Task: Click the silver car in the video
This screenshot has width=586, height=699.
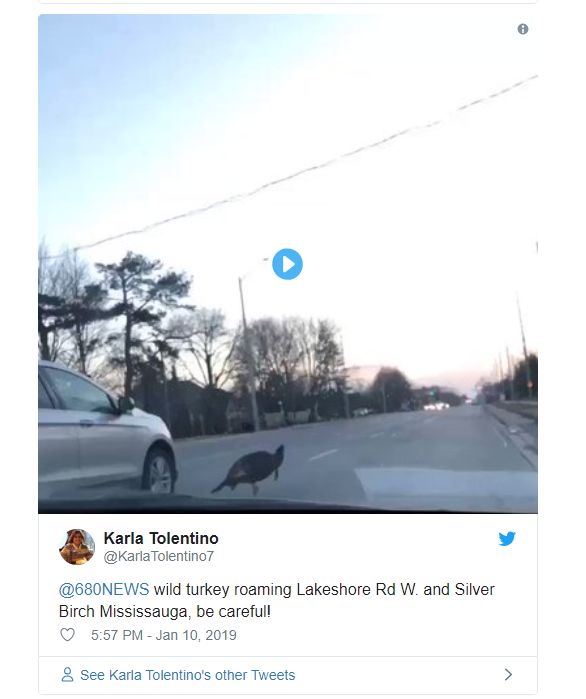Action: [x=105, y=428]
